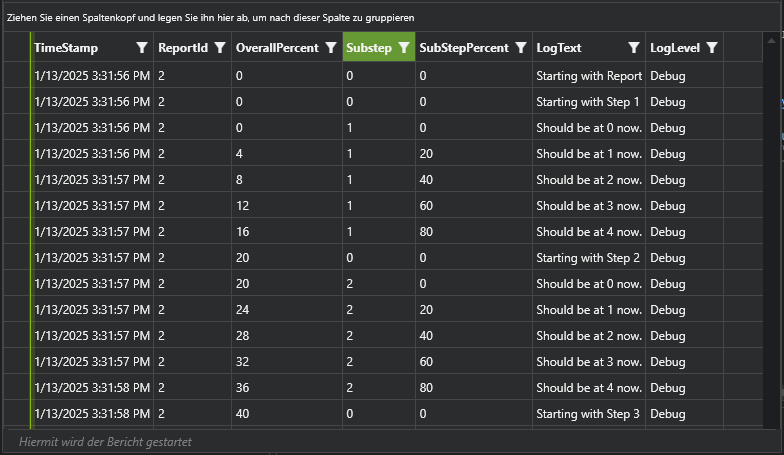
Task: Click the column grouping drop area text
Action: point(210,18)
